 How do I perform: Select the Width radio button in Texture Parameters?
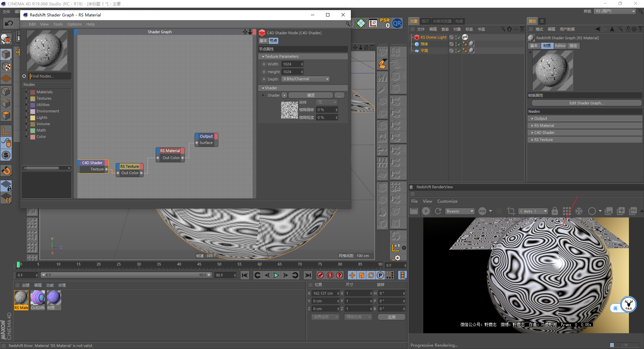tap(264, 64)
